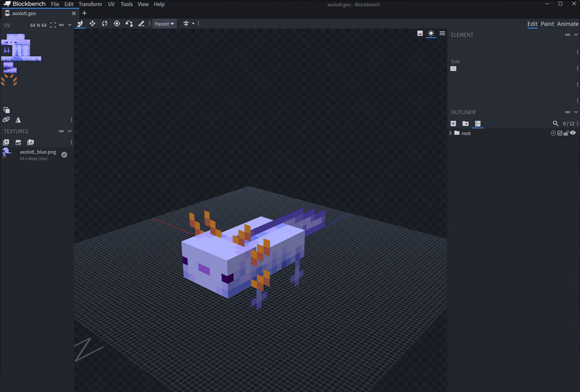Open the align tool dropdown arrow
The height and width of the screenshot is (392, 580).
193,24
